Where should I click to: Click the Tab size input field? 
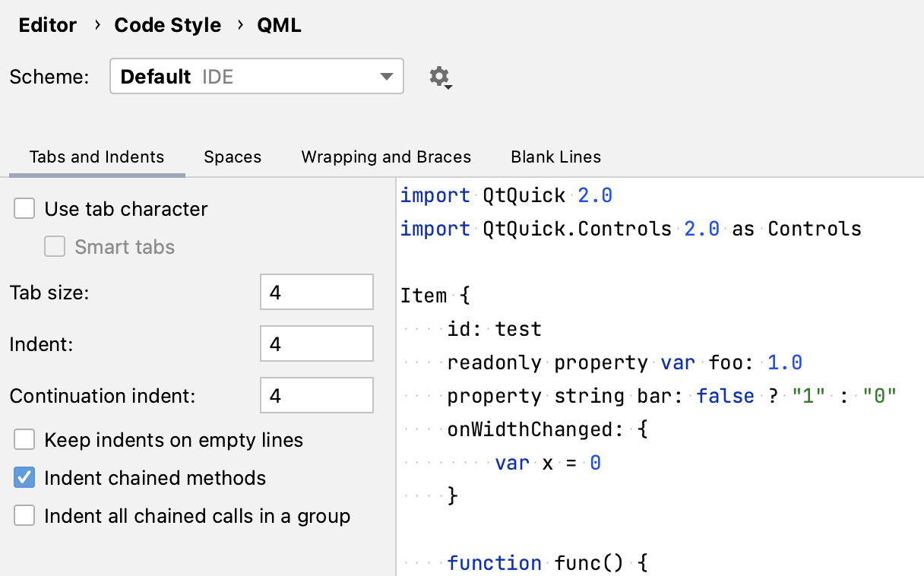(316, 292)
